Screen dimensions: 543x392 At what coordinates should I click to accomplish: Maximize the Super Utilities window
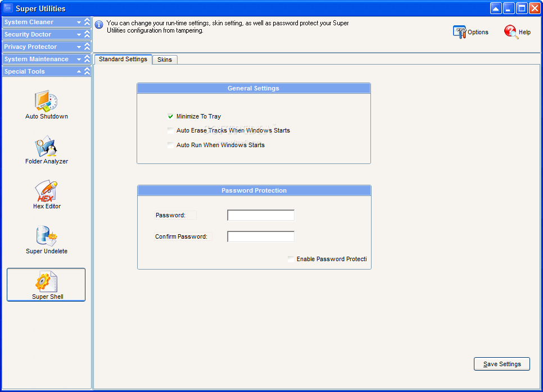click(x=522, y=8)
